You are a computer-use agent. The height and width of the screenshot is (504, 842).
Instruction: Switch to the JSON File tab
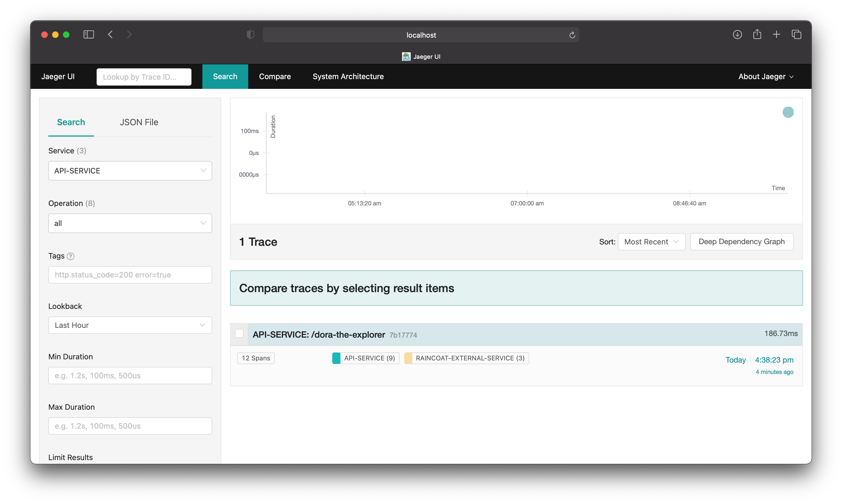click(139, 122)
